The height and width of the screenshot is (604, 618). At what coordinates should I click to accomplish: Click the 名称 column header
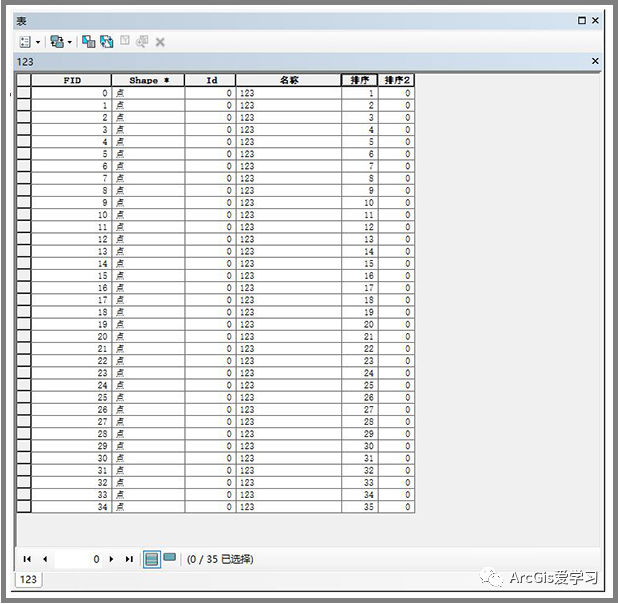(289, 80)
